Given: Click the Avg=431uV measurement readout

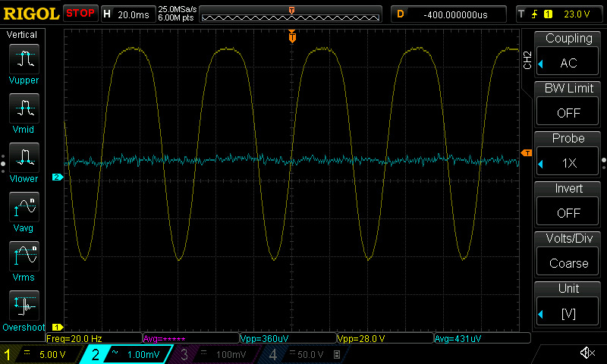Looking at the screenshot, I should [483, 338].
